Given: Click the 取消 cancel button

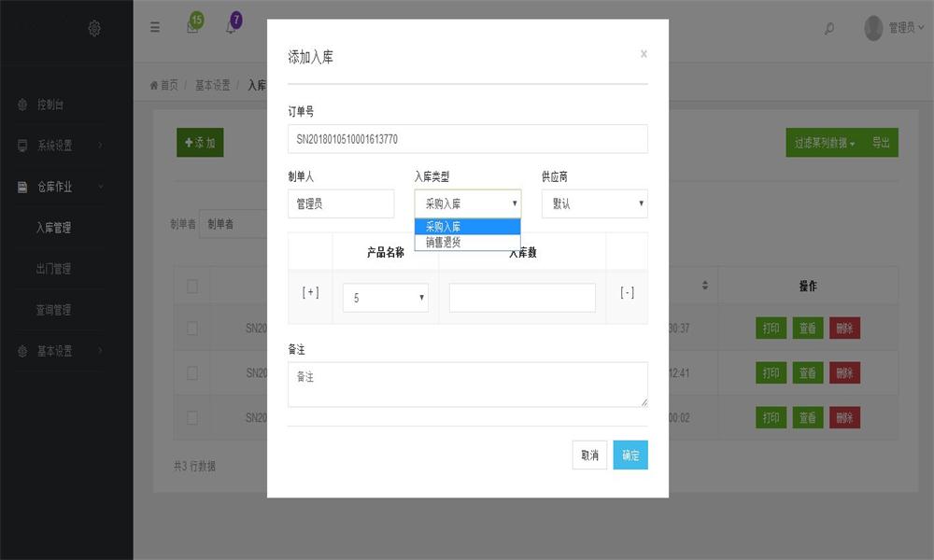Looking at the screenshot, I should point(589,455).
